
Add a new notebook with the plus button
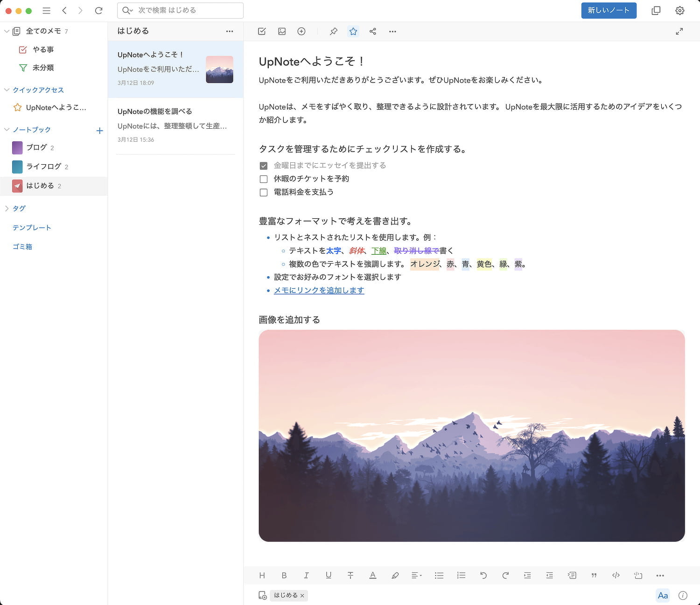click(x=99, y=131)
